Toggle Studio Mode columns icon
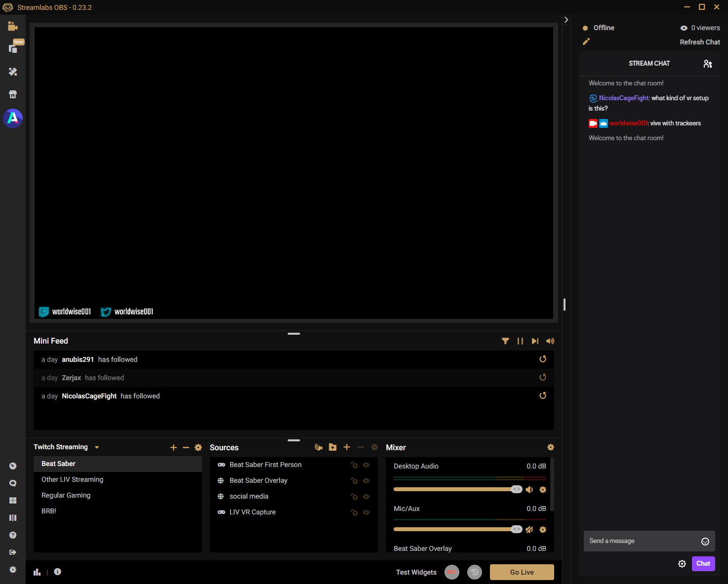 13,518
